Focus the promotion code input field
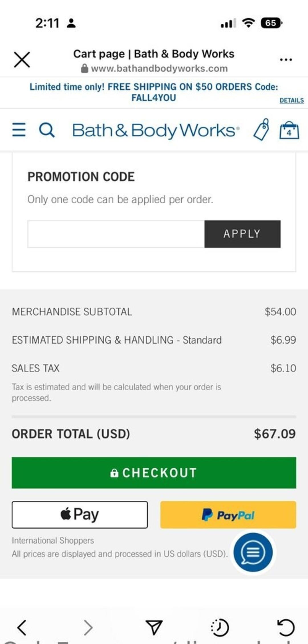This screenshot has height=644, width=308. click(x=116, y=234)
